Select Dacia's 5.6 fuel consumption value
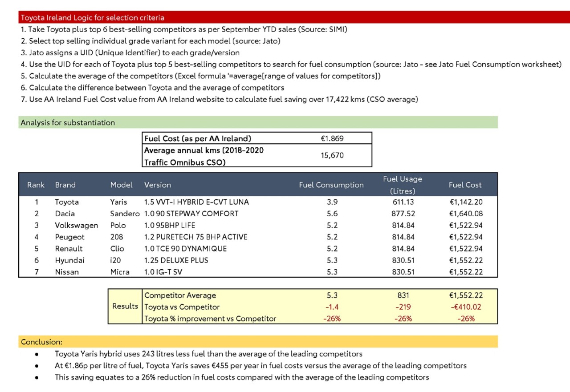Viewport: 570px width, 392px height. [332, 214]
